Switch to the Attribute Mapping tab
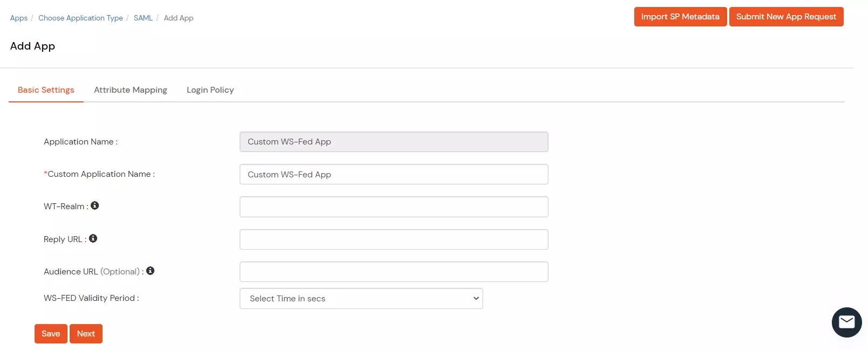 coord(131,90)
